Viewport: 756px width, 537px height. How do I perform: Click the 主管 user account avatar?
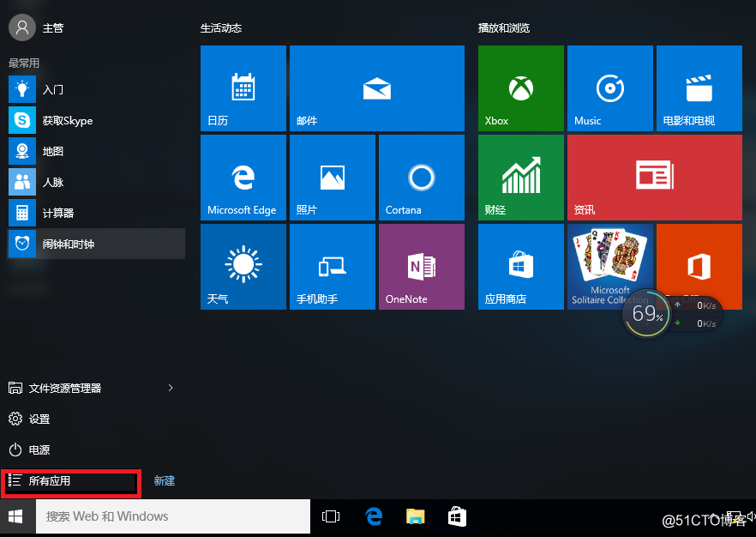pos(22,27)
